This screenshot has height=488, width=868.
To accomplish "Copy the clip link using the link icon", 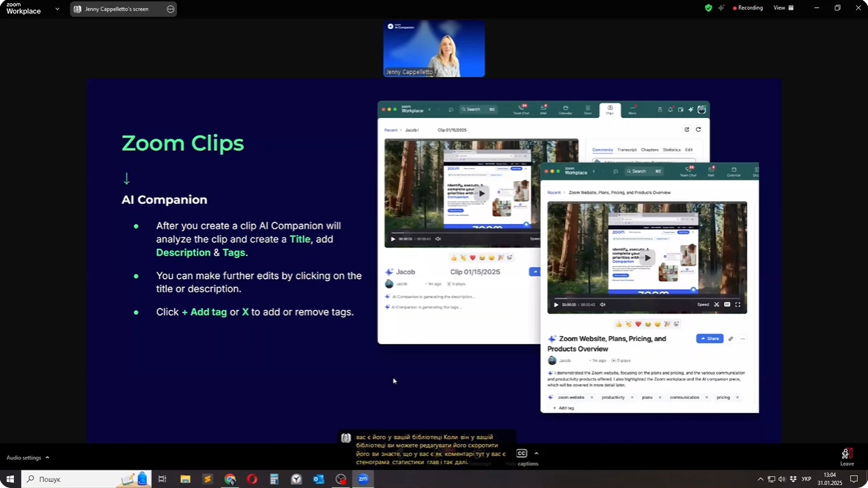I will point(731,338).
